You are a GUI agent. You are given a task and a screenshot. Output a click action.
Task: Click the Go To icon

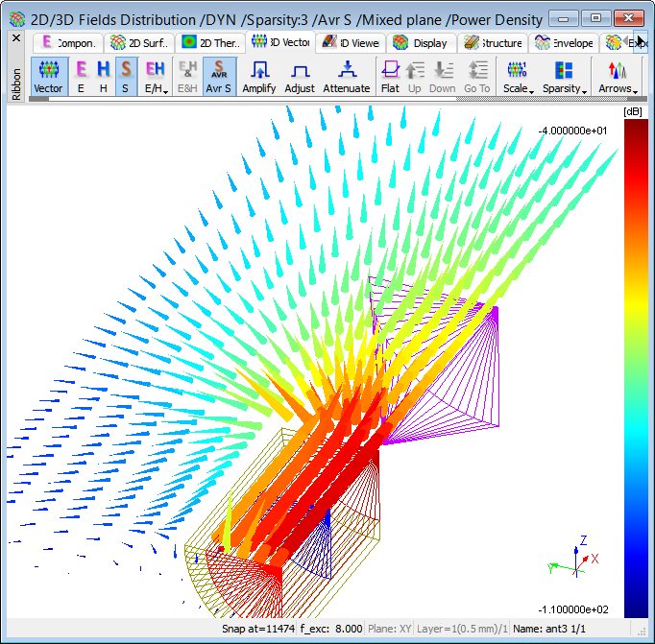point(476,76)
